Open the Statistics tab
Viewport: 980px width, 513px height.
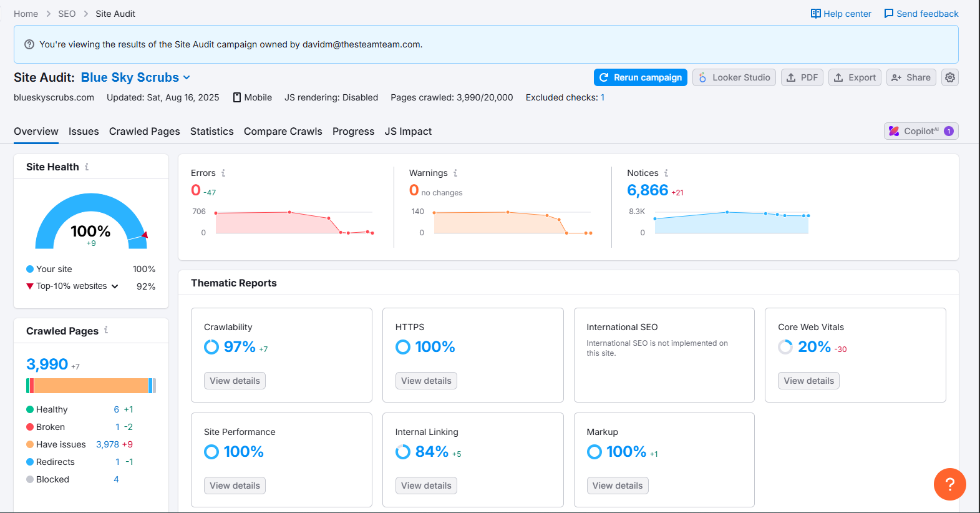click(x=212, y=132)
